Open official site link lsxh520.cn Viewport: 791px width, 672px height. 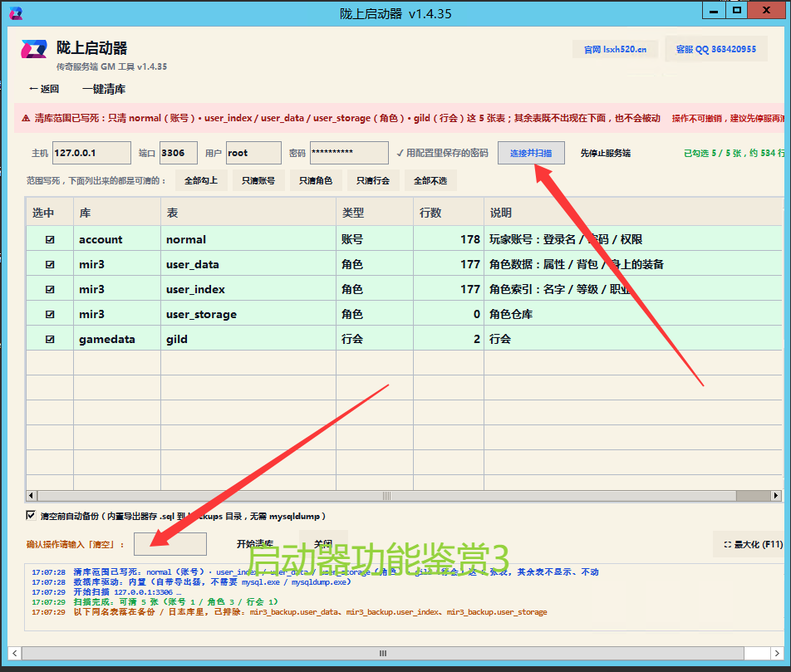[x=615, y=50]
